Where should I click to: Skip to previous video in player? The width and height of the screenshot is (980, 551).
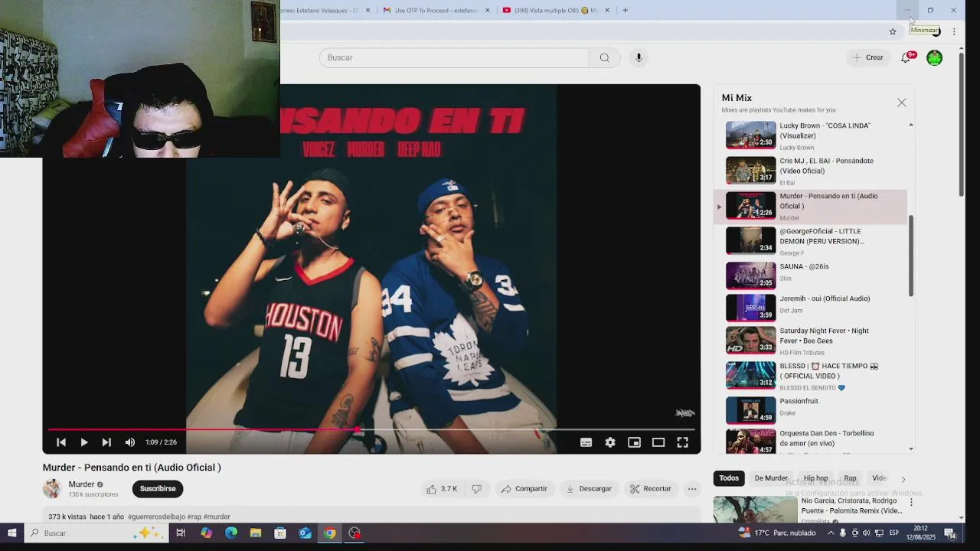(61, 442)
